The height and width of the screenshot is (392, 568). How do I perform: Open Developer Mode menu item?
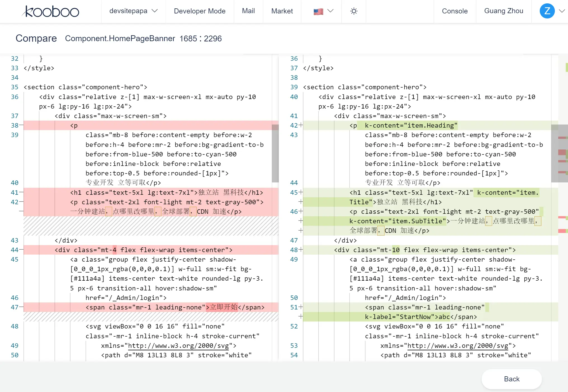199,11
